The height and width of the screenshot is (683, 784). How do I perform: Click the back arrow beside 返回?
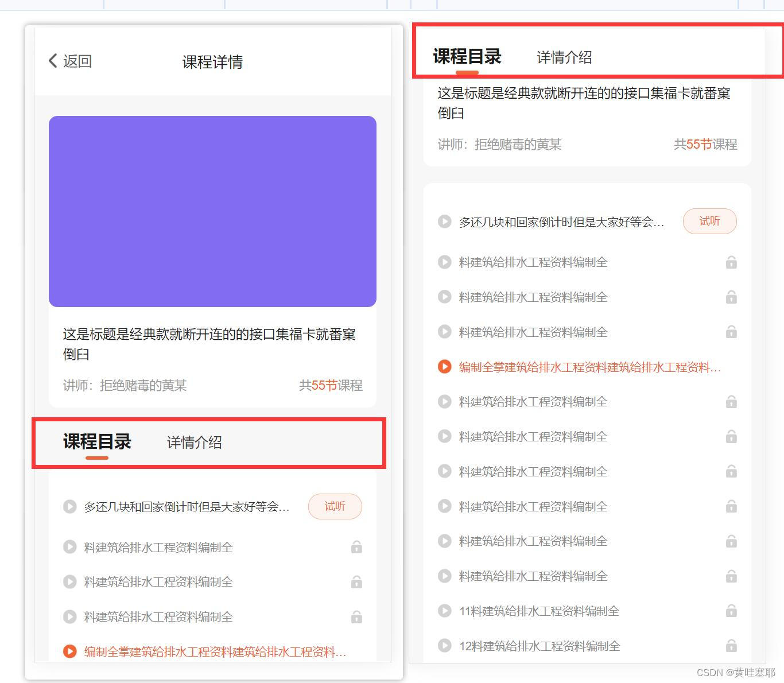click(52, 60)
